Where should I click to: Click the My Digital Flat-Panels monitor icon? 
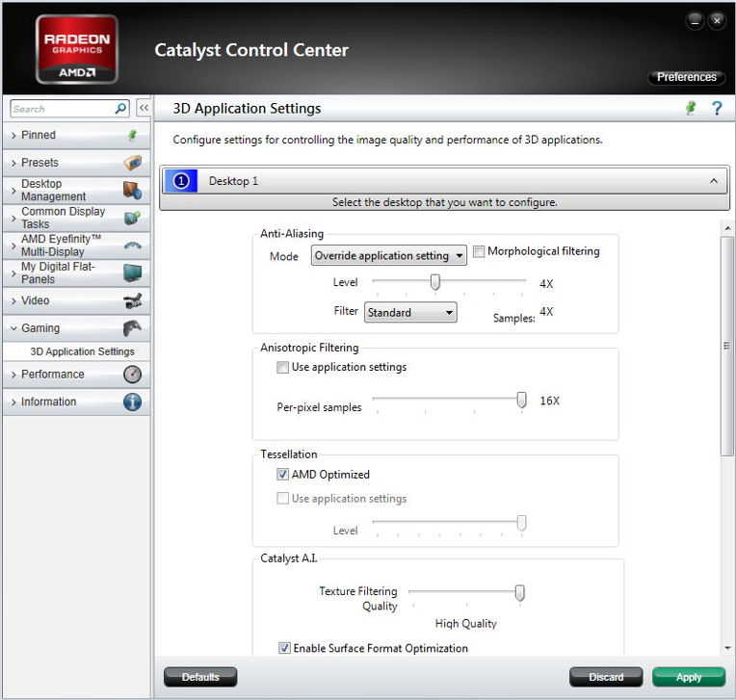click(133, 273)
